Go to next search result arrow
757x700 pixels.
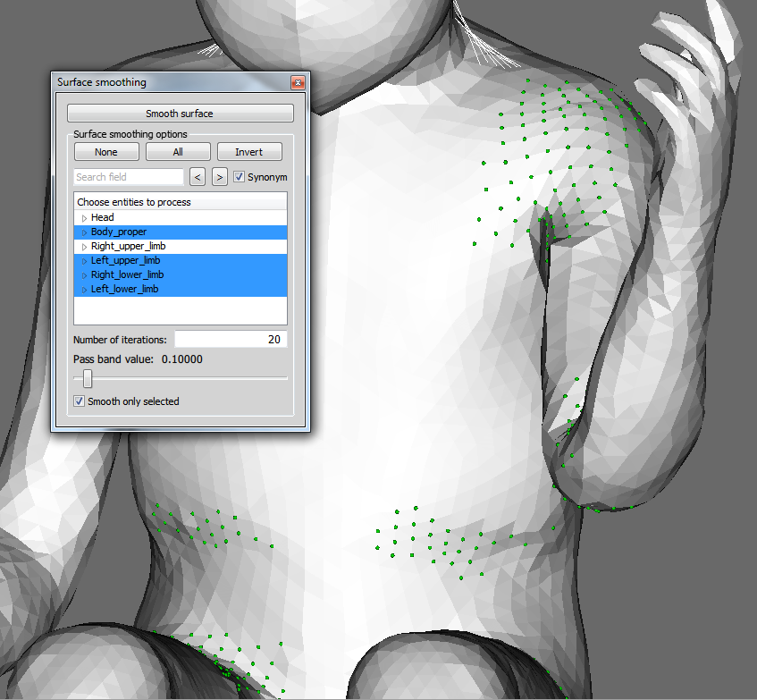pos(220,177)
